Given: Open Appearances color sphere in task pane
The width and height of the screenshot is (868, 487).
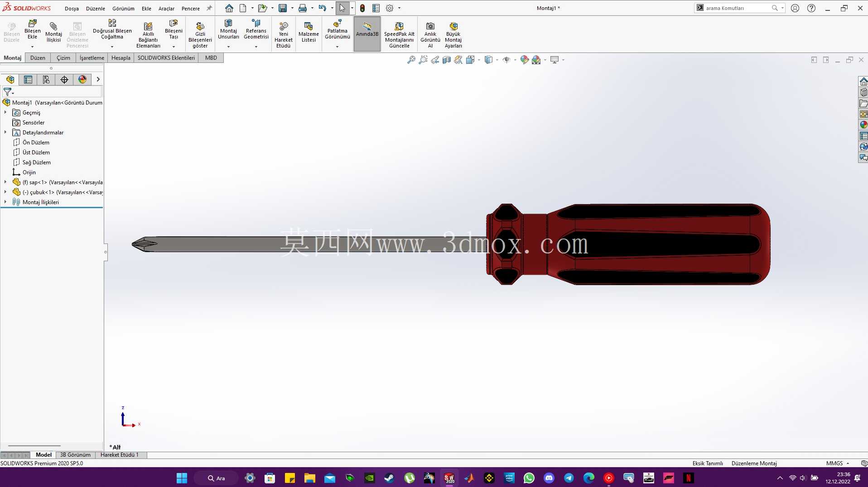Looking at the screenshot, I should click(863, 124).
